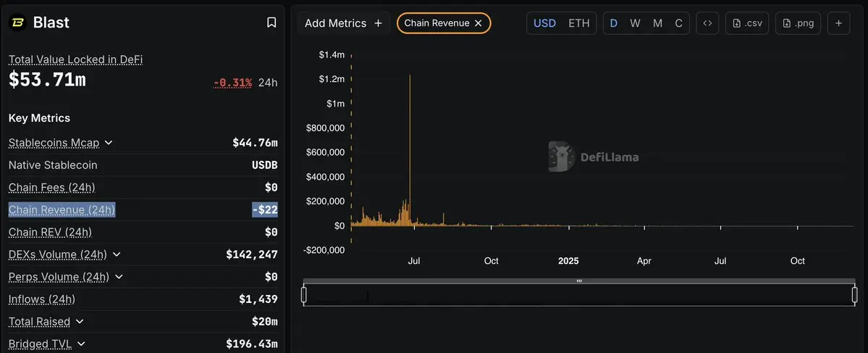Image resolution: width=868 pixels, height=353 pixels.
Task: Click the Chain Fees (24h) label
Action: click(51, 187)
